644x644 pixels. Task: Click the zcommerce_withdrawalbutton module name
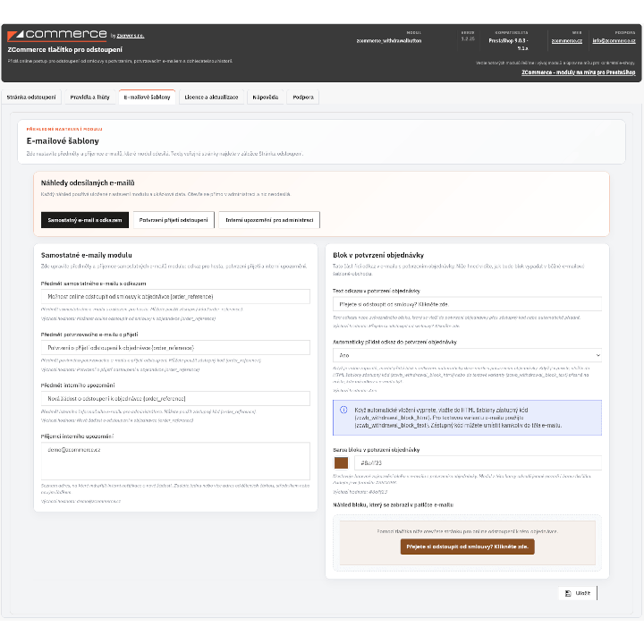click(x=389, y=40)
